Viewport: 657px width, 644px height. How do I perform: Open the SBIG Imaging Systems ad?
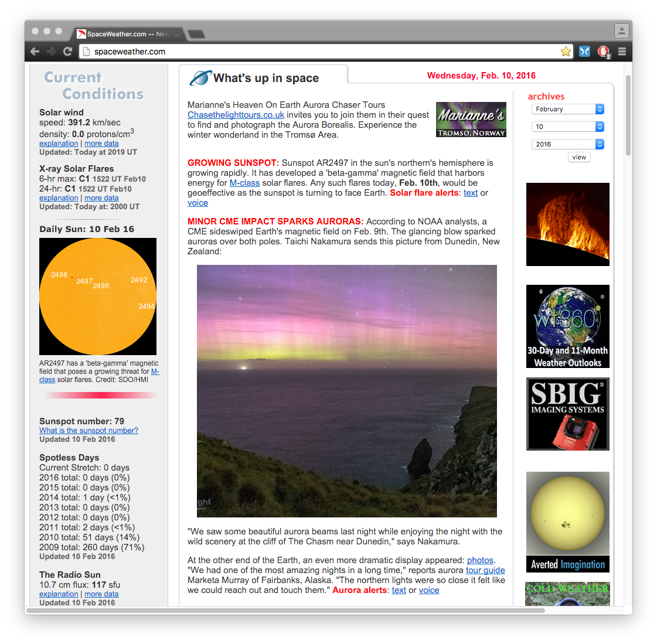coord(567,414)
